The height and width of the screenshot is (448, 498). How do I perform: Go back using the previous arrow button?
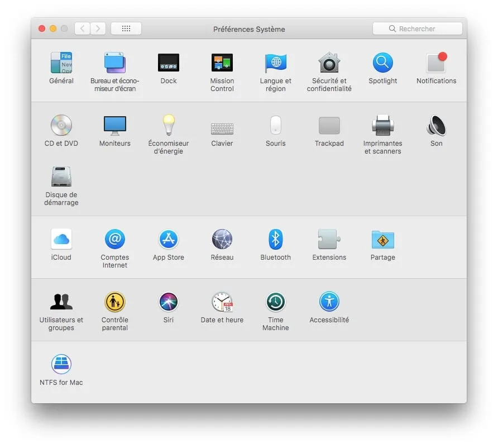(x=83, y=28)
